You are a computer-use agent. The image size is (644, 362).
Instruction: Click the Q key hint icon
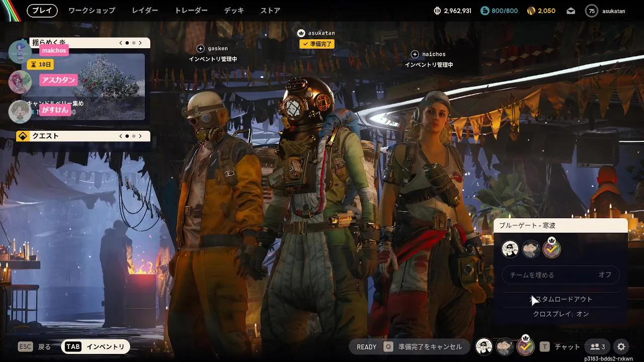point(388,346)
